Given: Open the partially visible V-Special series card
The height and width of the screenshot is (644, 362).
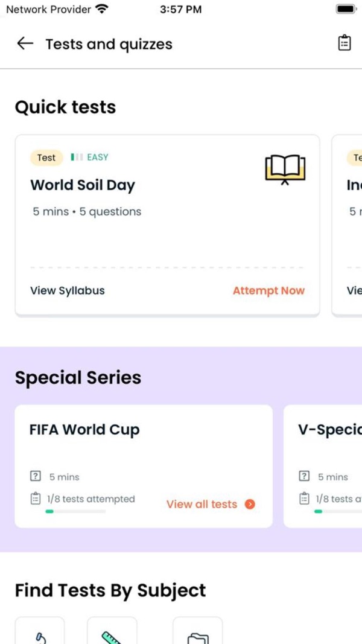Looking at the screenshot, I should pyautogui.click(x=323, y=466).
